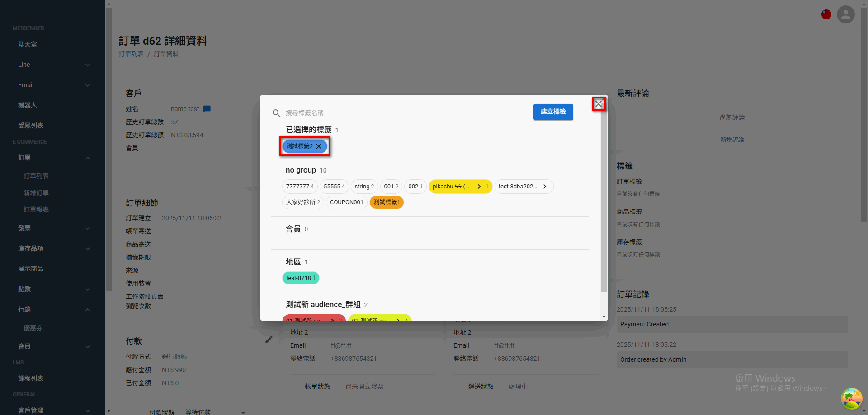This screenshot has height=415, width=868.
Task: Select the 大家好診所 tag chip
Action: pos(303,202)
